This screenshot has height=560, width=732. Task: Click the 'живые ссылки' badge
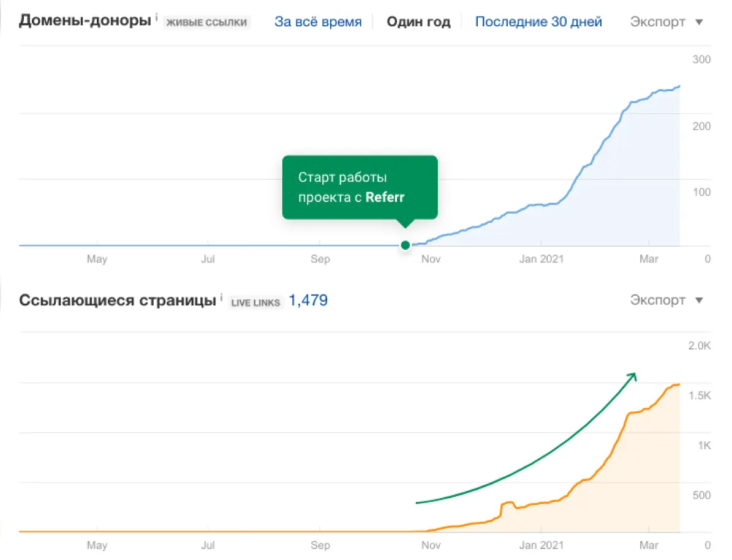(207, 23)
